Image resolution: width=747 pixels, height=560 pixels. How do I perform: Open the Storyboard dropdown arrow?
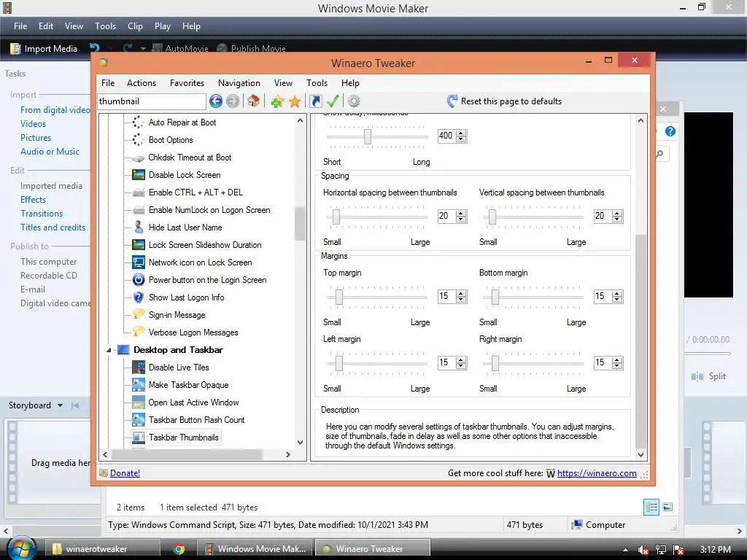[x=60, y=405]
